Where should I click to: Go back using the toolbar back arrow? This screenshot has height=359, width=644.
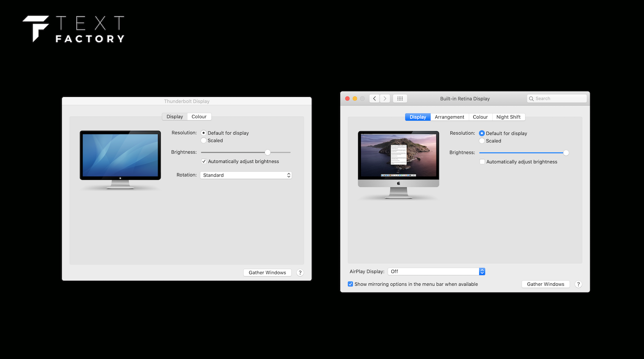(375, 99)
